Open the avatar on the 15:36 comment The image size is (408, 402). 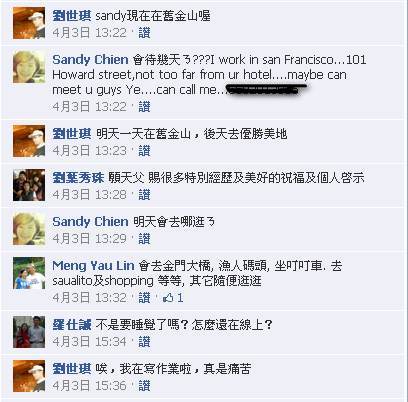[x=29, y=376]
